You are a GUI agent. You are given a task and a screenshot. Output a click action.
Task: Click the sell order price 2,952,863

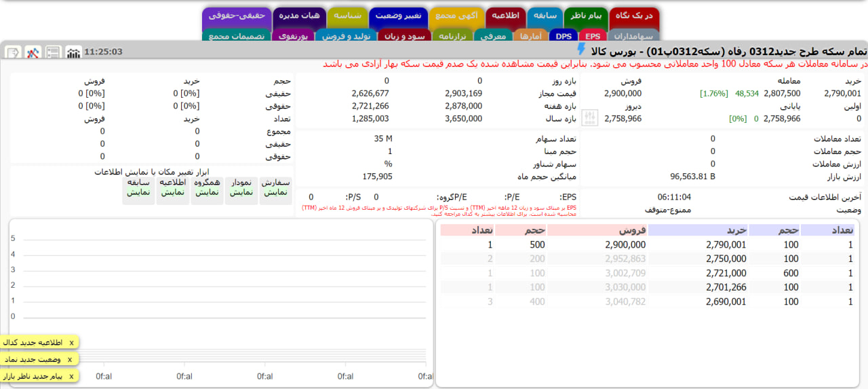tap(625, 259)
